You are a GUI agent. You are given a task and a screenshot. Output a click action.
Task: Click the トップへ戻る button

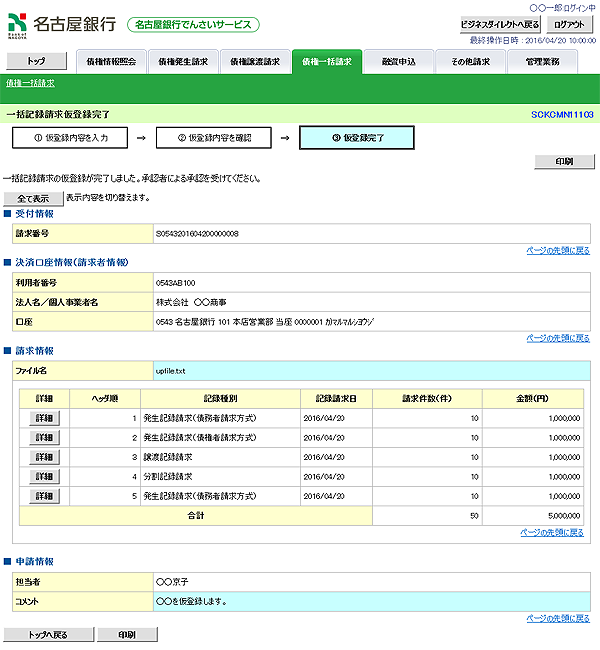coord(49,635)
